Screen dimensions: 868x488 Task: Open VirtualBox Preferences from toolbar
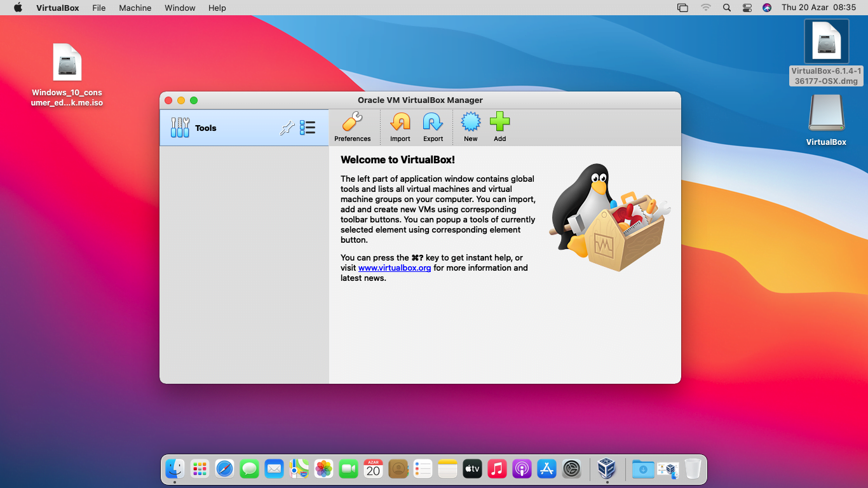tap(352, 127)
